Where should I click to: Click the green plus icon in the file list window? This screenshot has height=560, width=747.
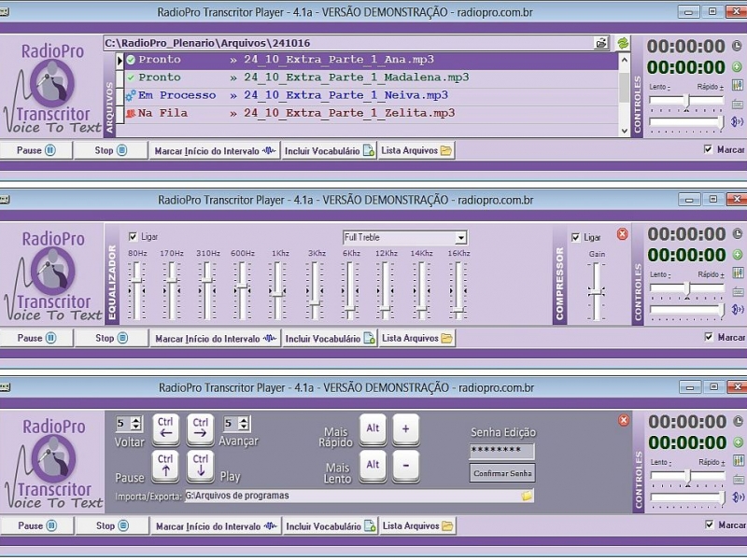(x=737, y=67)
